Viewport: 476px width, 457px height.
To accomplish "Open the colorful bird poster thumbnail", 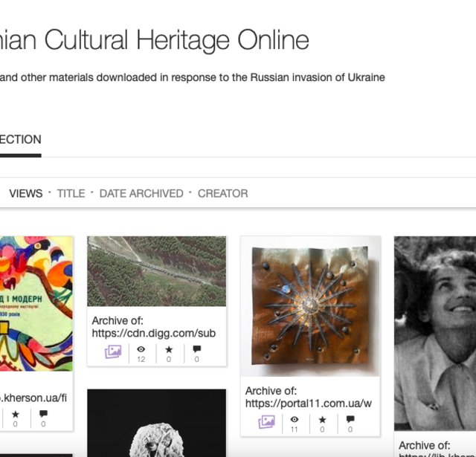I will (x=36, y=304).
